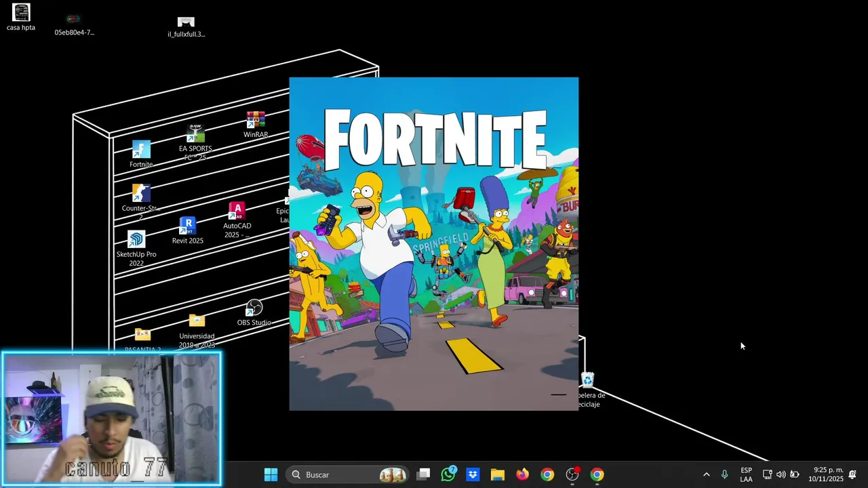Open the PASANTIA 2 desktop folder
Image resolution: width=868 pixels, height=488 pixels.
point(142,340)
